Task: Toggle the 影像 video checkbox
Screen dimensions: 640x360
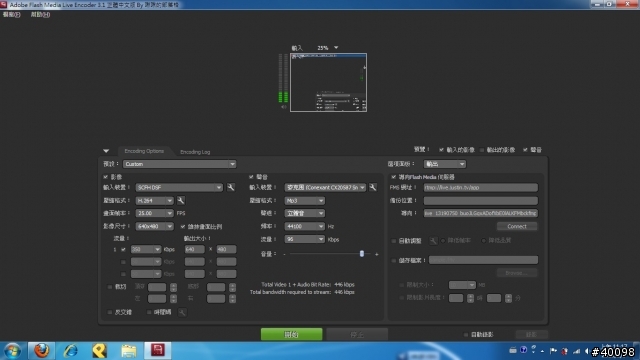Action: pos(106,177)
